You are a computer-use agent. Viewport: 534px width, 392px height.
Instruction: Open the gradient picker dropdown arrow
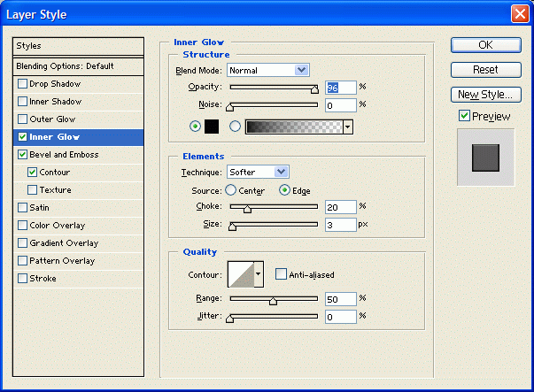point(348,127)
